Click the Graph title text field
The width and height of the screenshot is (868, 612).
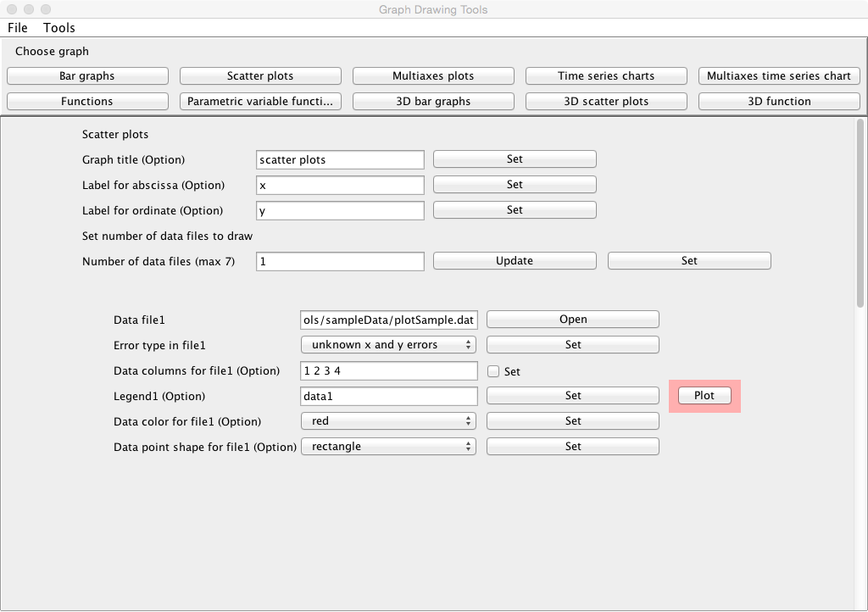tap(340, 160)
